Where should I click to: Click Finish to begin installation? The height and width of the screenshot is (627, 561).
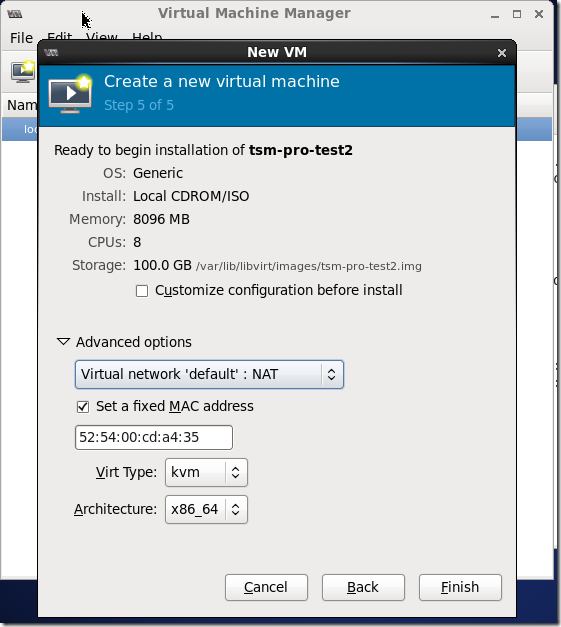(460, 587)
